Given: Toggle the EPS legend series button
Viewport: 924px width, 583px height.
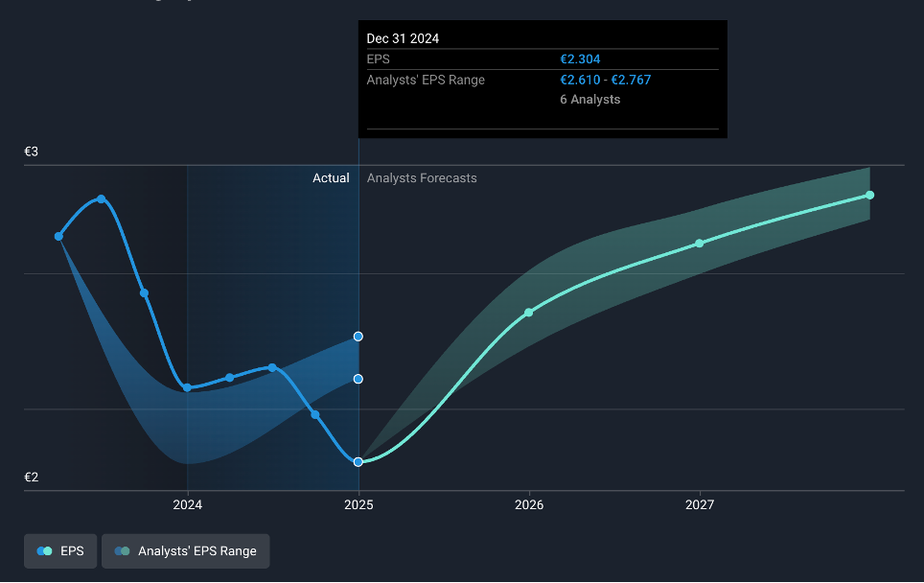Looking at the screenshot, I should 60,551.
